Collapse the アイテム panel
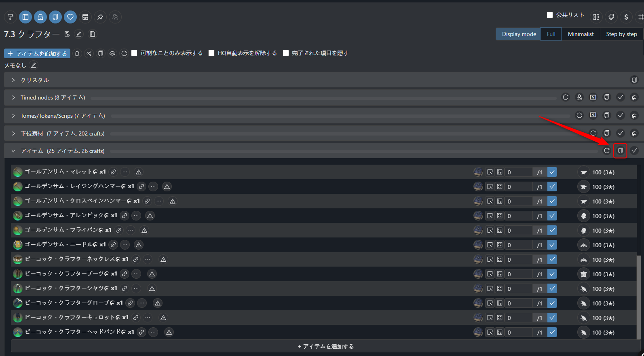This screenshot has height=356, width=644. point(13,151)
